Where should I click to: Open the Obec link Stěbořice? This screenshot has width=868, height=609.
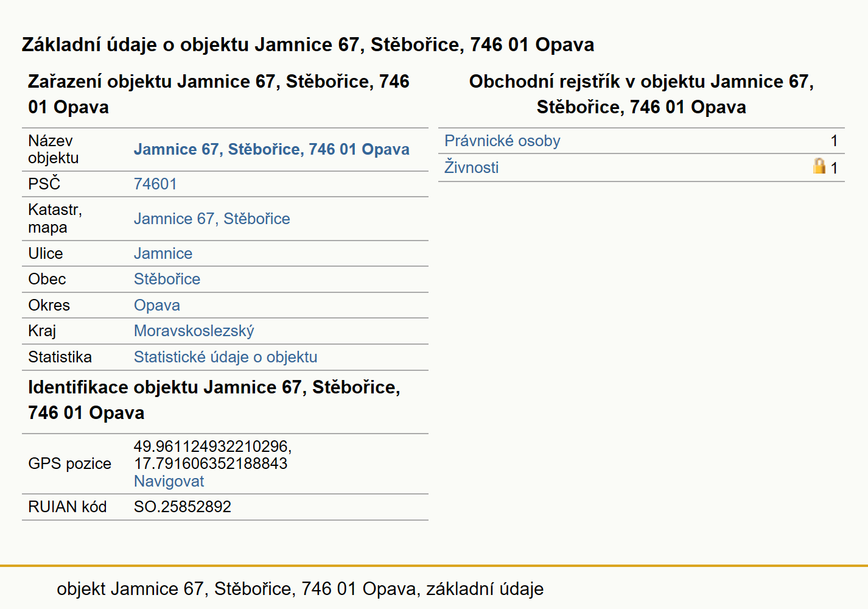point(167,279)
